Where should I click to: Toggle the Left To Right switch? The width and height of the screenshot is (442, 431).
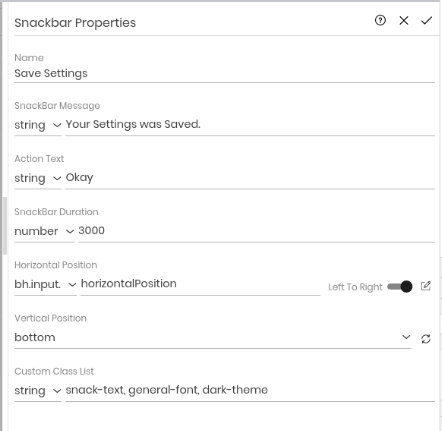400,286
